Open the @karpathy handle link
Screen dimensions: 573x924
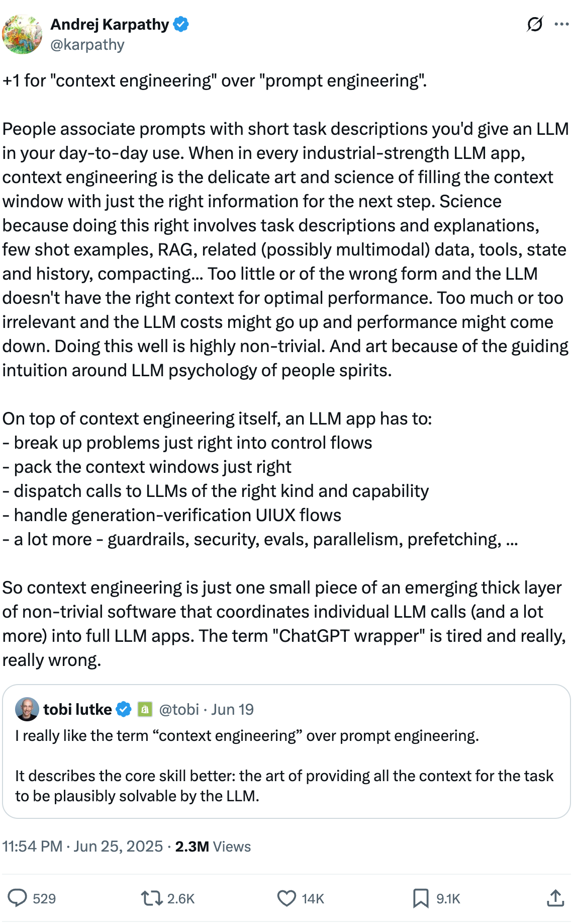[87, 45]
